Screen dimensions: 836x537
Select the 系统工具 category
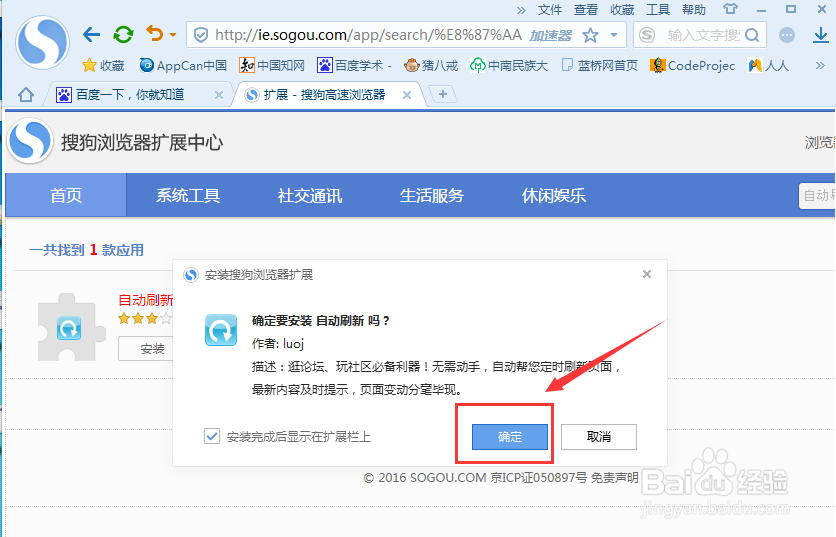tap(188, 195)
